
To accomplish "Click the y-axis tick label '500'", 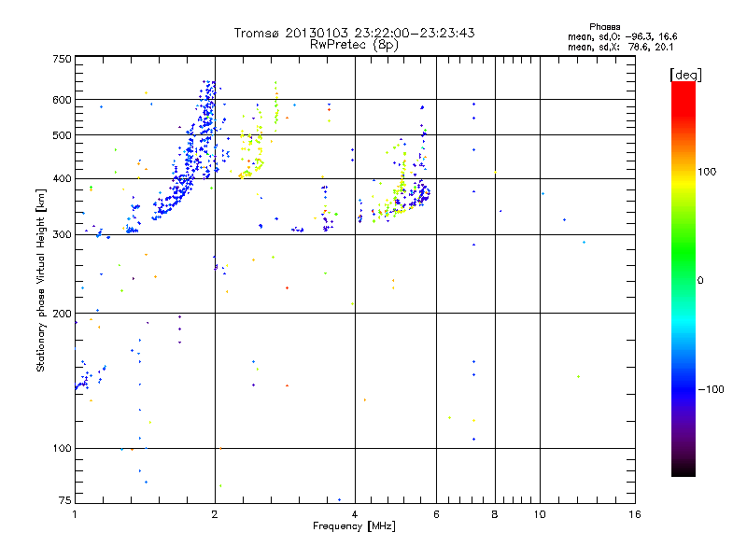I will [x=62, y=135].
